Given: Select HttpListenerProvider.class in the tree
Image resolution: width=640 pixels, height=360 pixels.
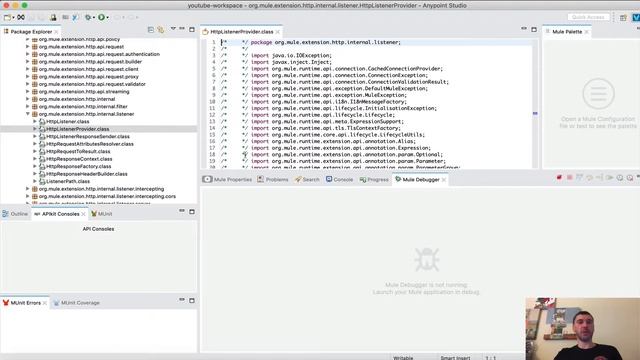Looking at the screenshot, I should click(77, 129).
